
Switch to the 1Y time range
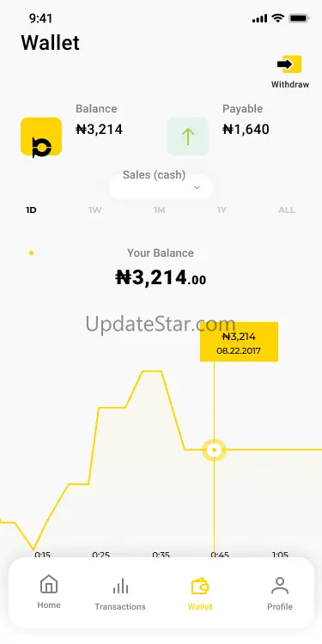[222, 210]
